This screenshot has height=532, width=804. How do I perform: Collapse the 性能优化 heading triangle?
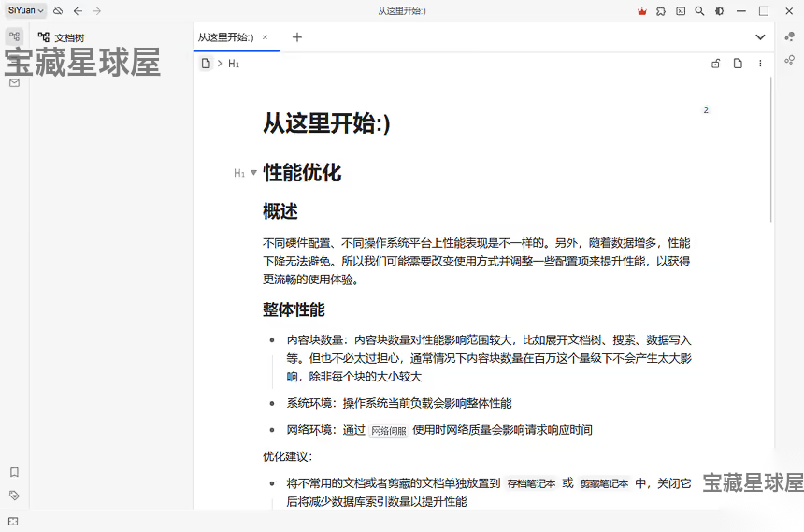tap(253, 173)
